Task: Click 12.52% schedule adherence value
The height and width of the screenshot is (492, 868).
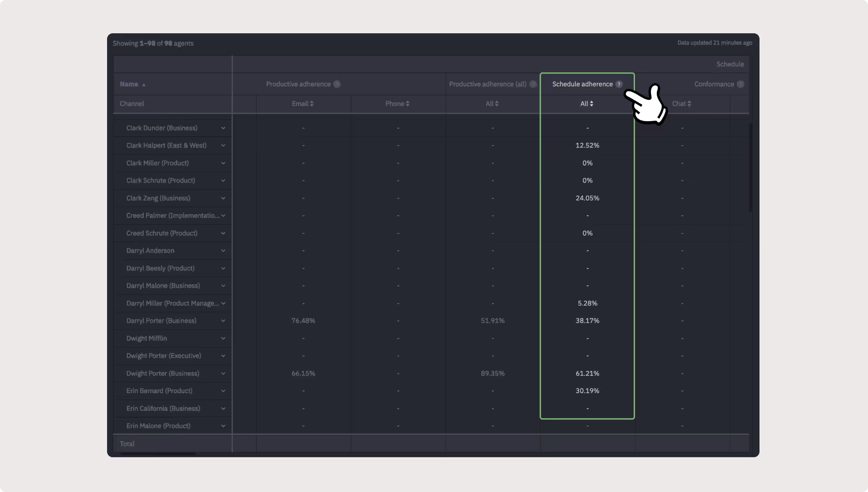Action: (x=587, y=145)
